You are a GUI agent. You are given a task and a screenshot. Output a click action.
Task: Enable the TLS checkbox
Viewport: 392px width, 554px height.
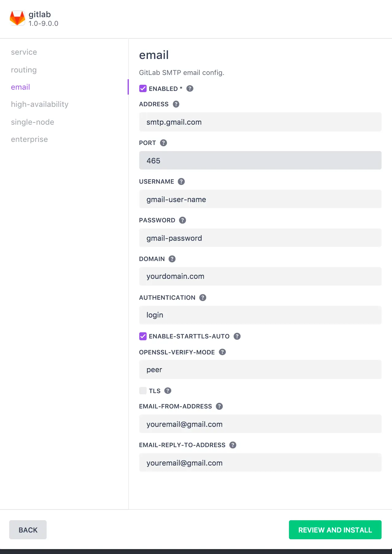tap(143, 391)
